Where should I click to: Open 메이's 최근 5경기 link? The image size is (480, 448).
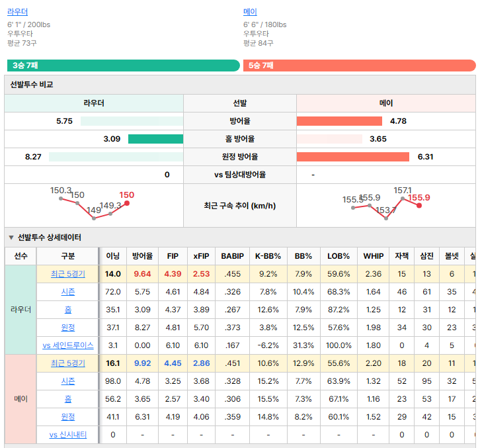(68, 363)
